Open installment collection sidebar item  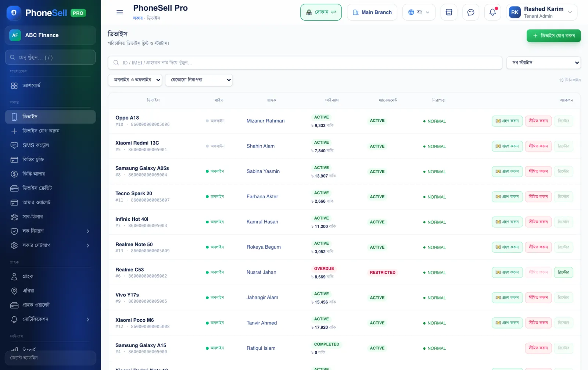[50, 174]
